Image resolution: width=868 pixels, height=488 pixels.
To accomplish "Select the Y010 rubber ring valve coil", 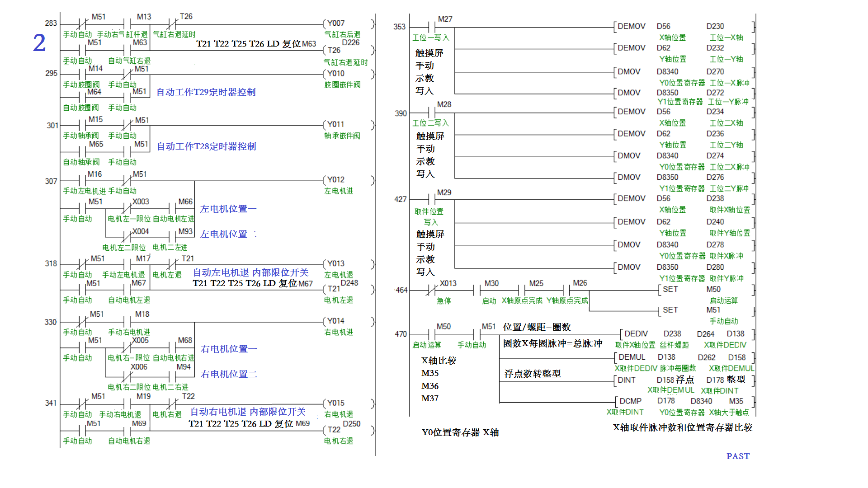I will coord(335,74).
